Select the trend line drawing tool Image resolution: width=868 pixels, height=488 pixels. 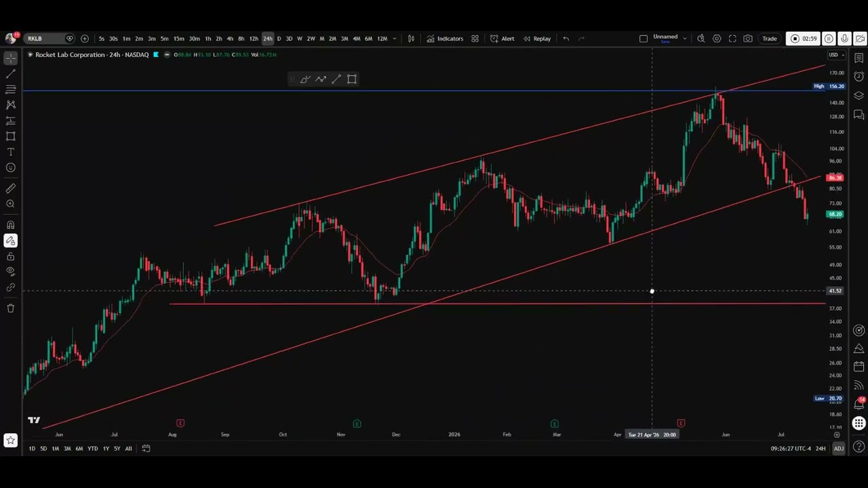click(11, 73)
